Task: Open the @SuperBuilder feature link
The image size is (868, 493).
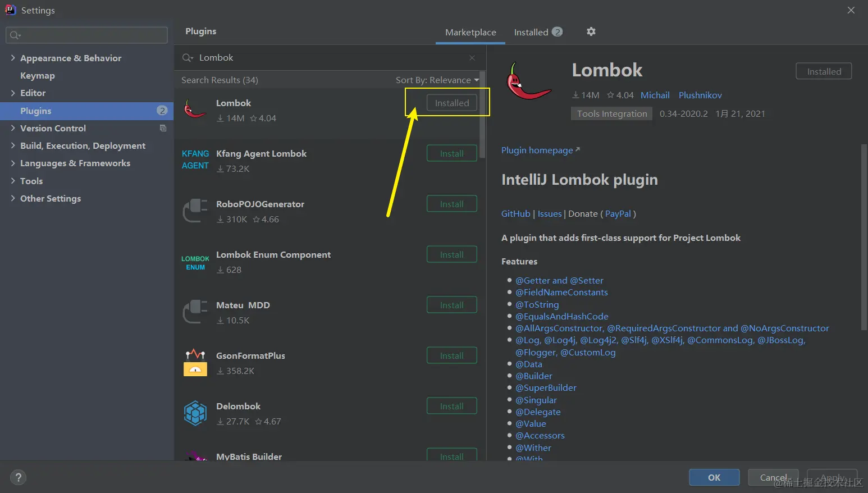Action: (546, 388)
